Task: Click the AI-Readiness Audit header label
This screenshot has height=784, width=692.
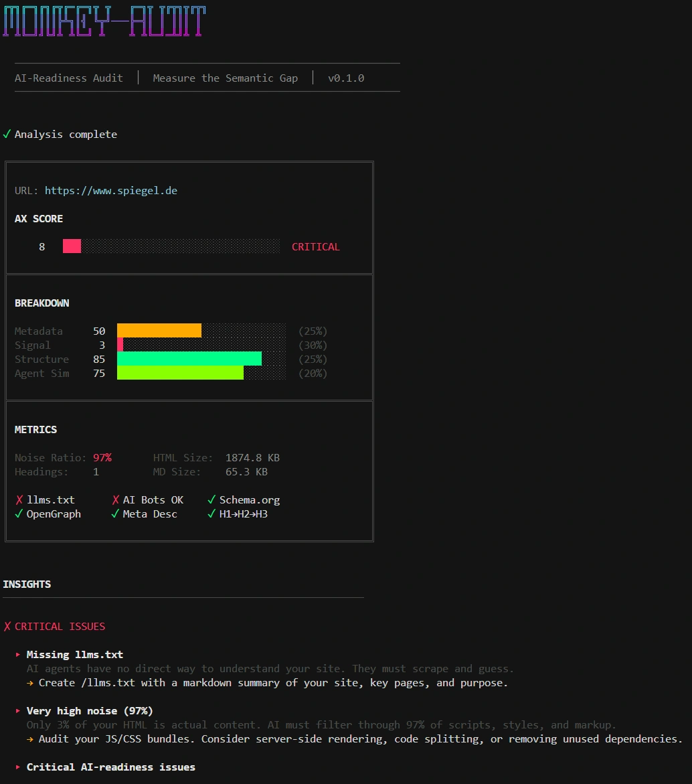Action: tap(69, 78)
